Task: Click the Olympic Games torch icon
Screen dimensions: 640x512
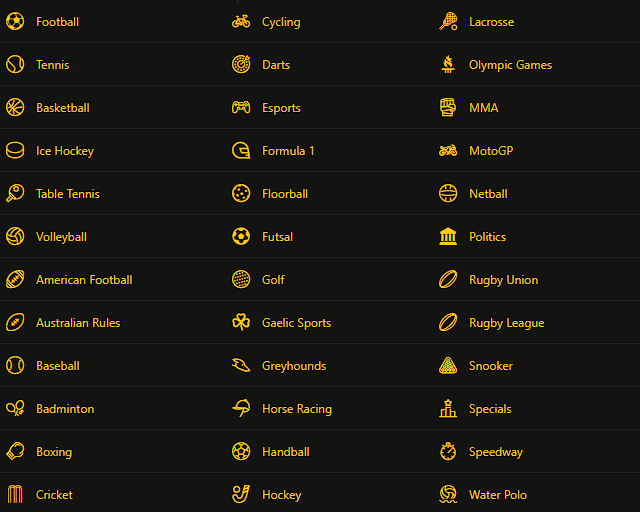Action: pos(448,64)
